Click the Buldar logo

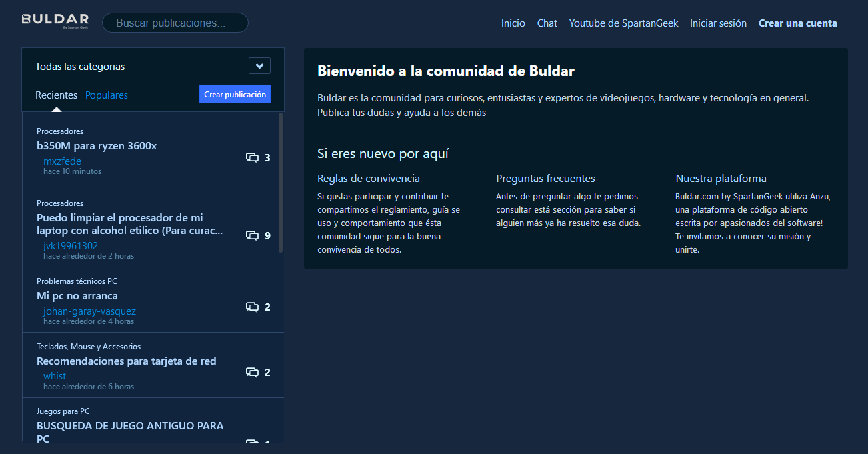click(x=55, y=21)
